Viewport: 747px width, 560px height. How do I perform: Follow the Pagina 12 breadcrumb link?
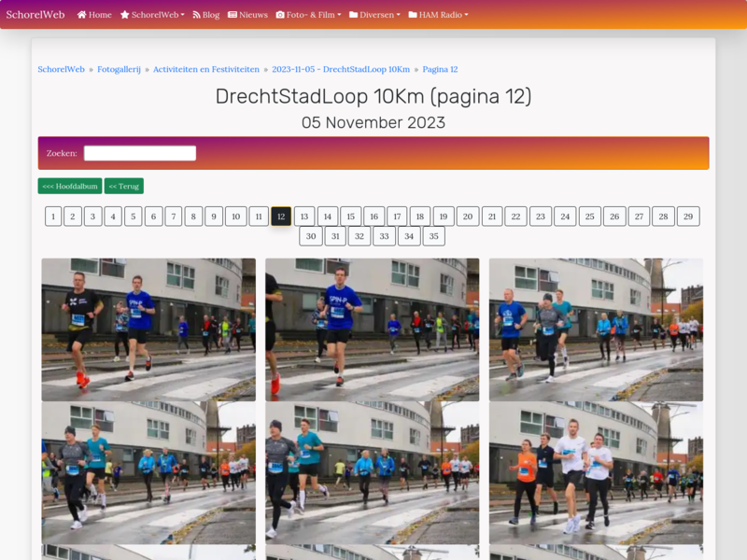click(x=440, y=69)
